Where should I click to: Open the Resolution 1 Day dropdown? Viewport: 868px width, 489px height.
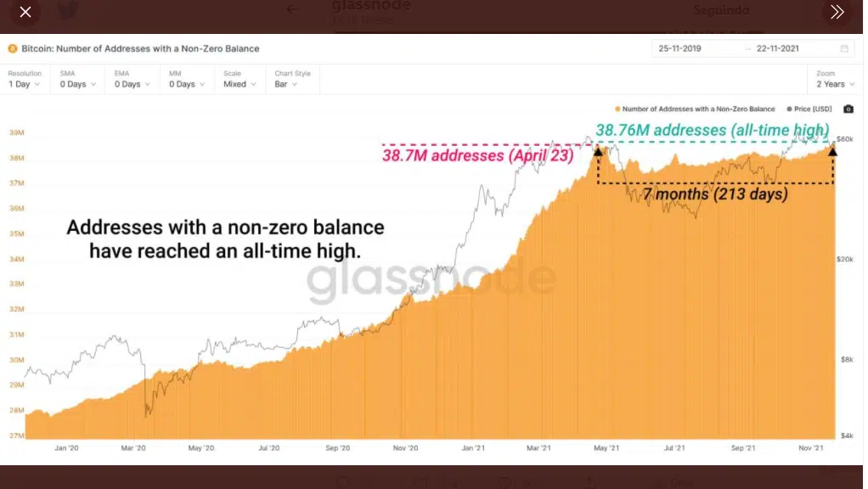25,79
